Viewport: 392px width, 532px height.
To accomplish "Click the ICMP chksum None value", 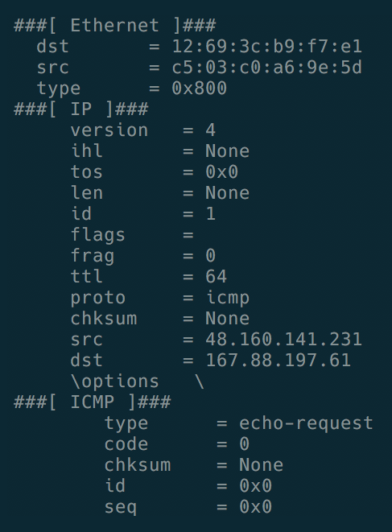I will point(261,465).
